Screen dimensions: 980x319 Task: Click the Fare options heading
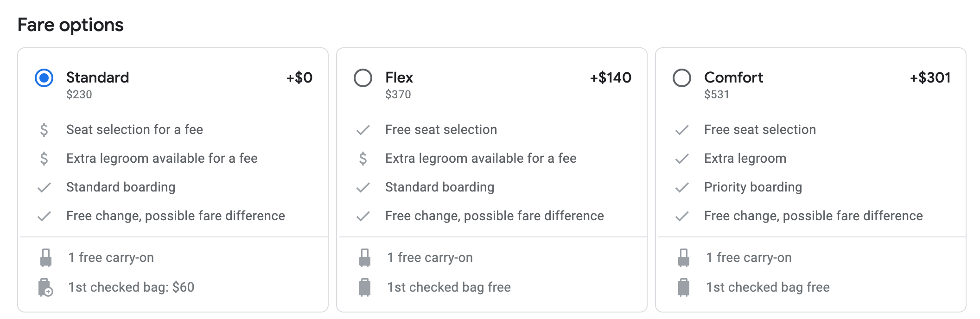click(70, 25)
